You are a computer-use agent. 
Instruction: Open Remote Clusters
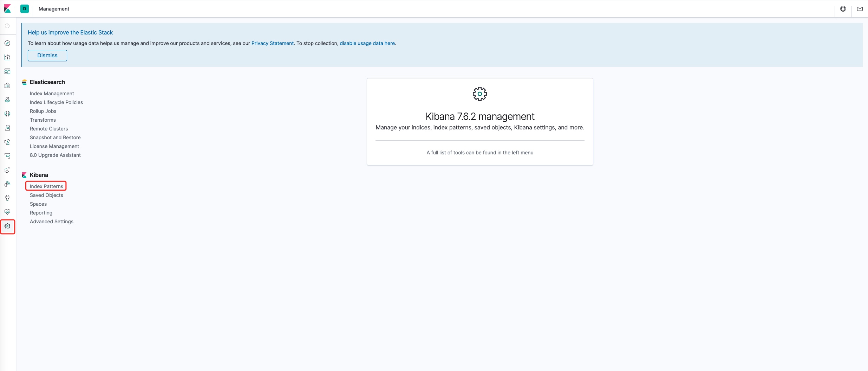(x=49, y=129)
